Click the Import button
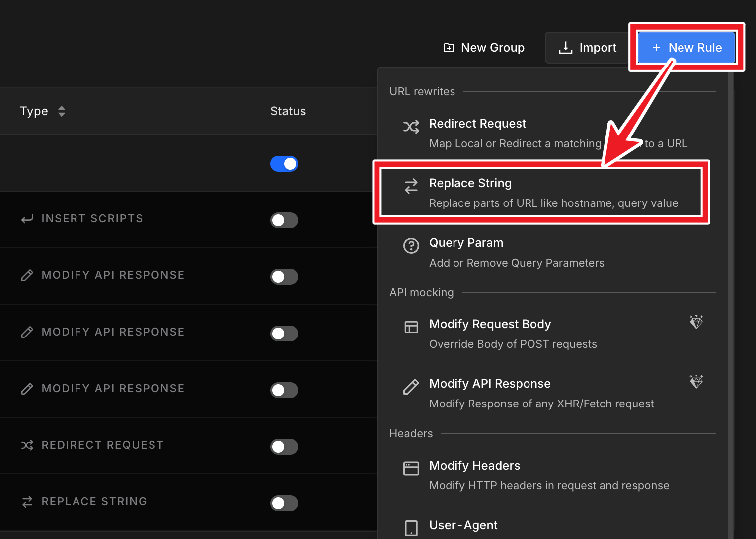Screen dimensions: 756x539 tap(588, 48)
